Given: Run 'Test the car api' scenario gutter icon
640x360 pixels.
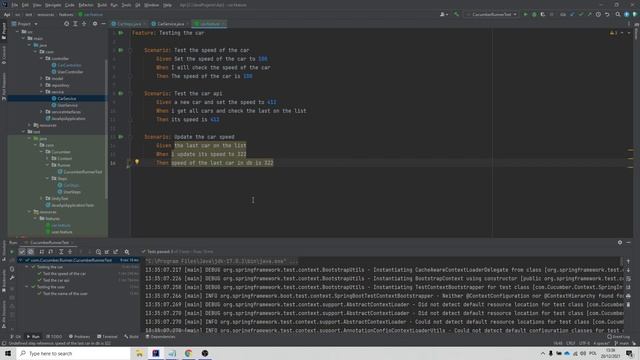Looking at the screenshot, I should click(121, 93).
